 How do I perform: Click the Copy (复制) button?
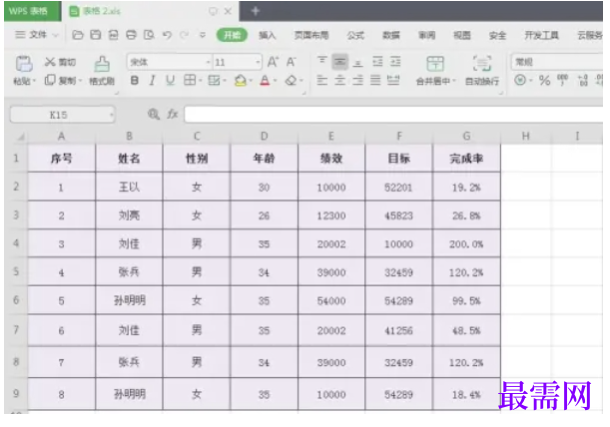click(61, 80)
